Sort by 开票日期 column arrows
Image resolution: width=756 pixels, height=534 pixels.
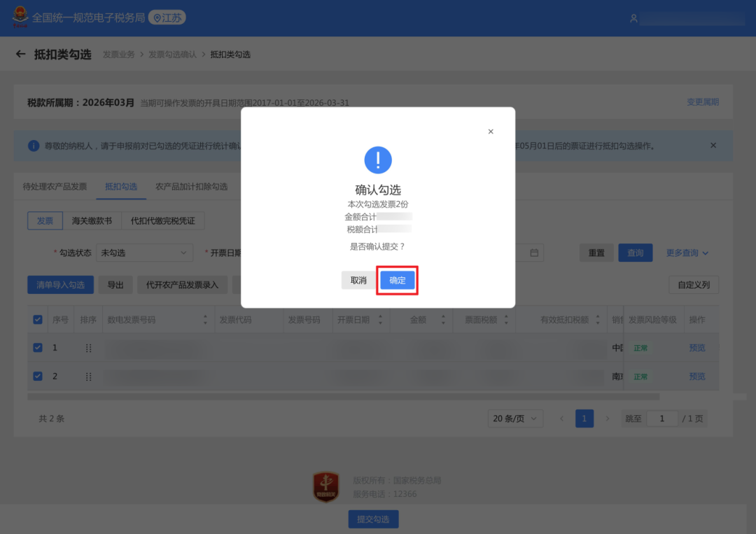click(380, 320)
